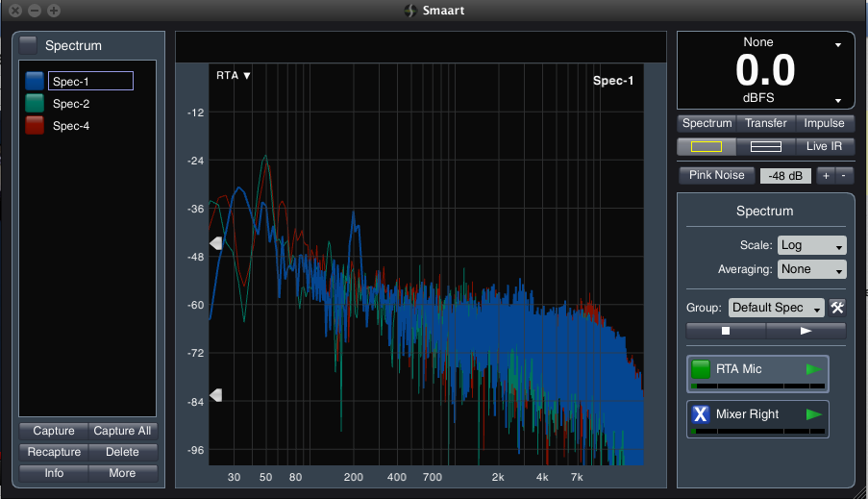The width and height of the screenshot is (868, 499).
Task: Decrease generator level with minus button
Action: click(844, 176)
